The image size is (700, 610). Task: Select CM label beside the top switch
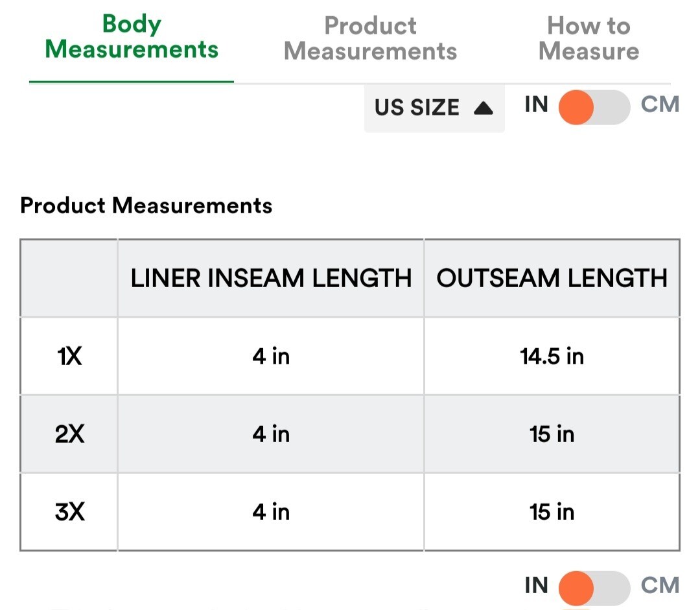660,104
